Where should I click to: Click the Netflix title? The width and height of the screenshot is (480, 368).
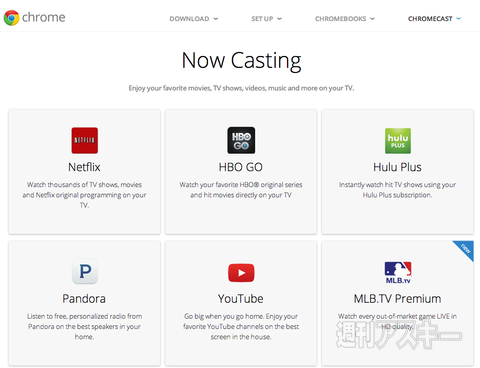pyautogui.click(x=84, y=167)
